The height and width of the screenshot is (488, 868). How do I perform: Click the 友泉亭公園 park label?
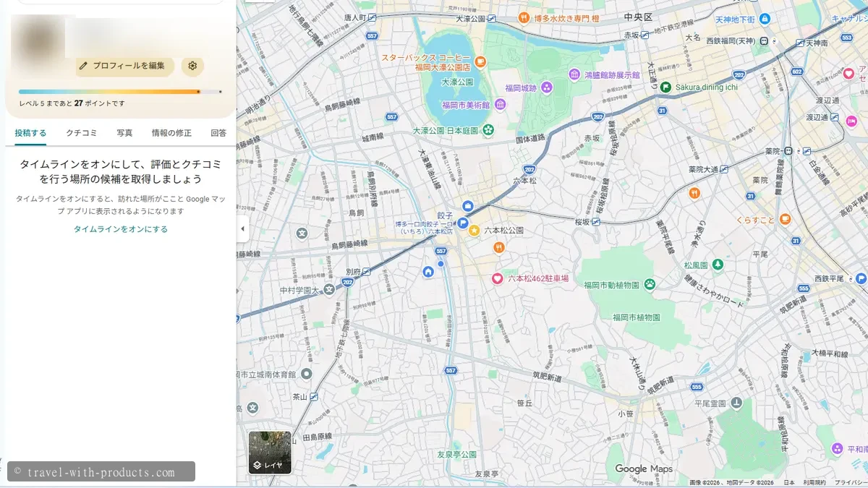tap(457, 454)
